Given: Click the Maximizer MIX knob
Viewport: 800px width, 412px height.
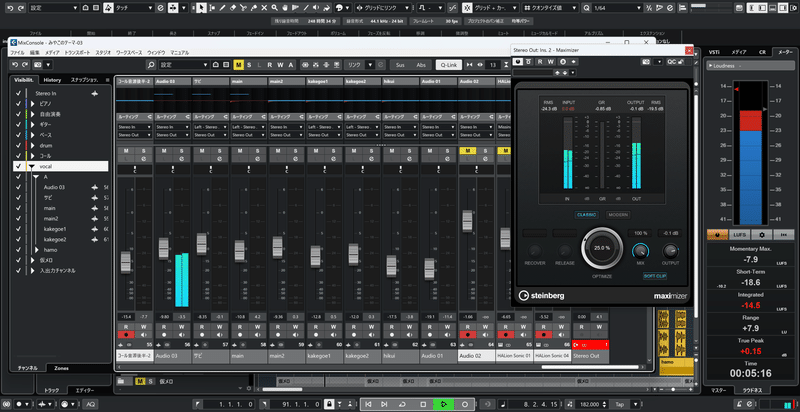Looking at the screenshot, I should coord(641,251).
